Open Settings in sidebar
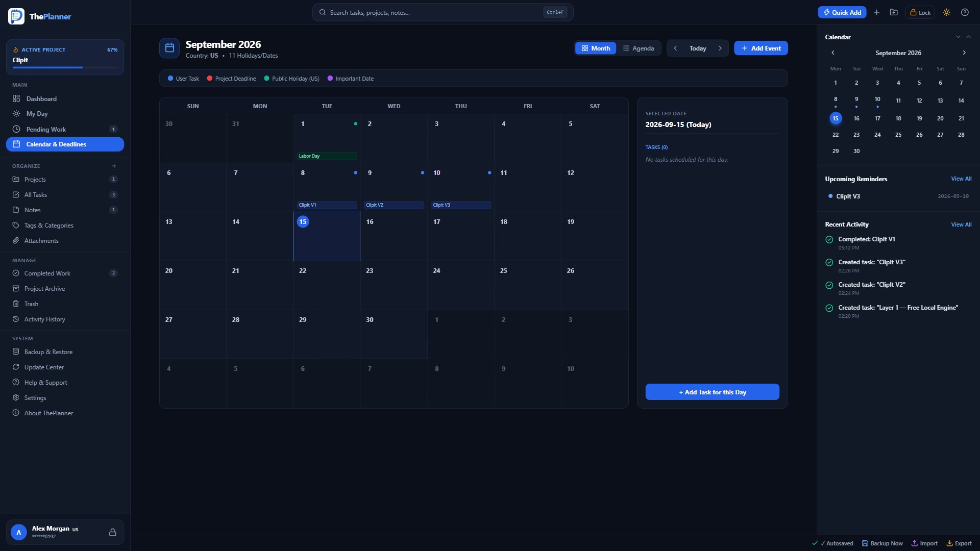Image resolution: width=980 pixels, height=551 pixels. point(65,397)
